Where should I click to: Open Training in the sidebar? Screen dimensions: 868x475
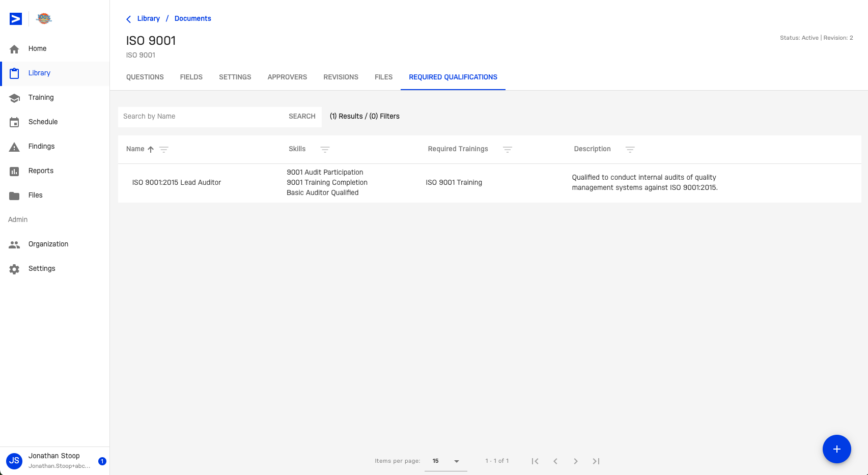click(55, 98)
